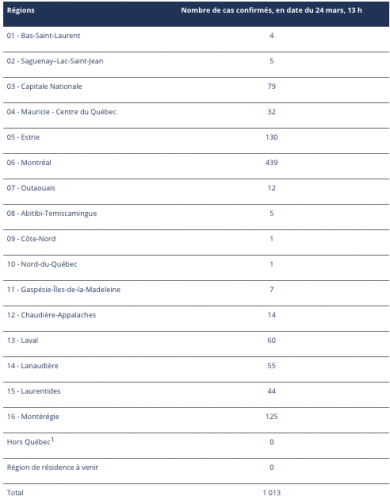Click the Lanaudière case count 55
The image size is (390, 500).
pos(272,366)
